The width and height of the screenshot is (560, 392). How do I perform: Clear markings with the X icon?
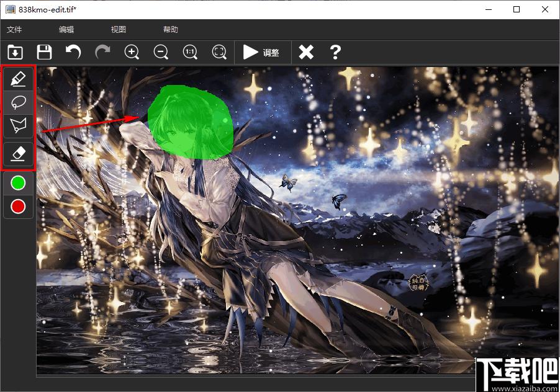306,52
